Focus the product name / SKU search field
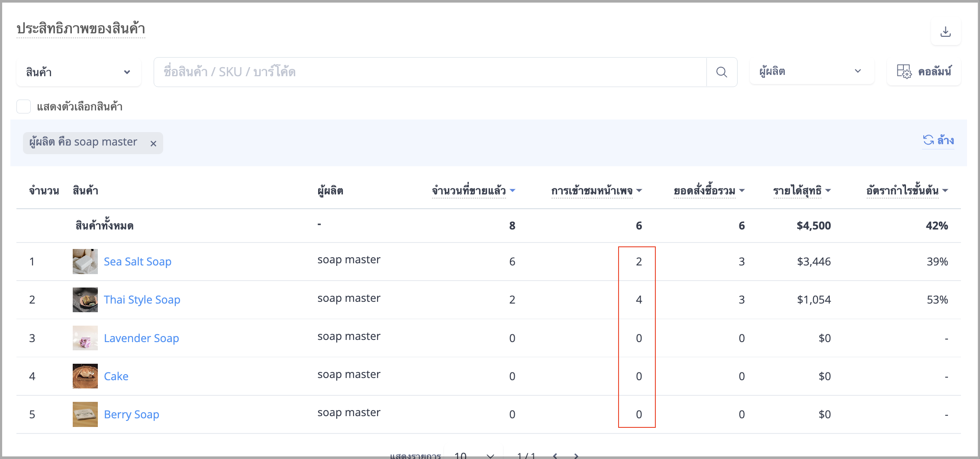 430,72
